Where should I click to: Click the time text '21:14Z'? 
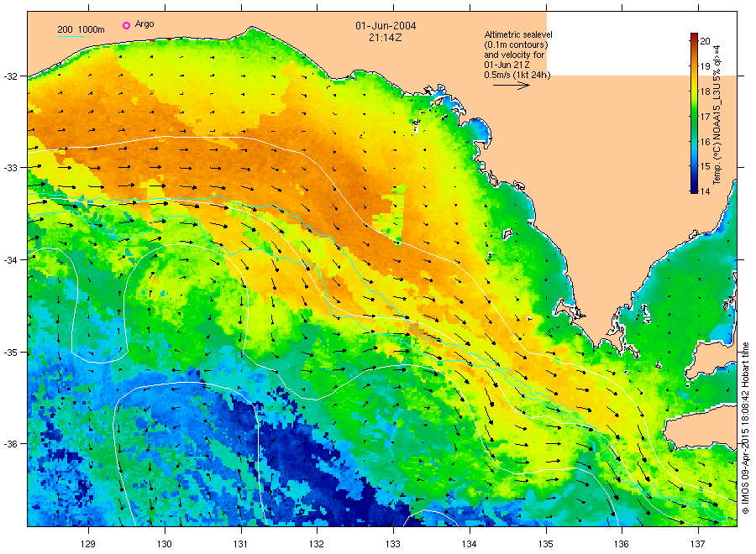point(386,38)
